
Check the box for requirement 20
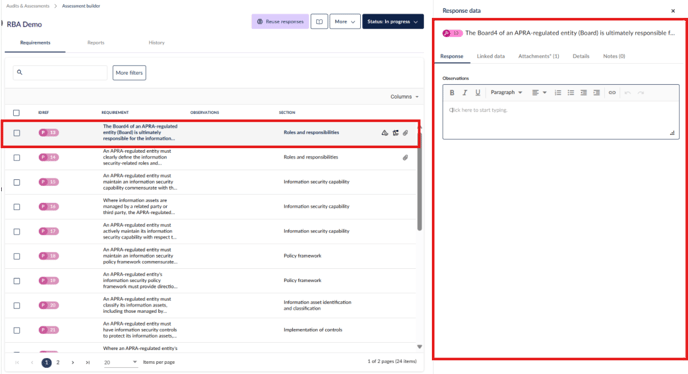17,306
